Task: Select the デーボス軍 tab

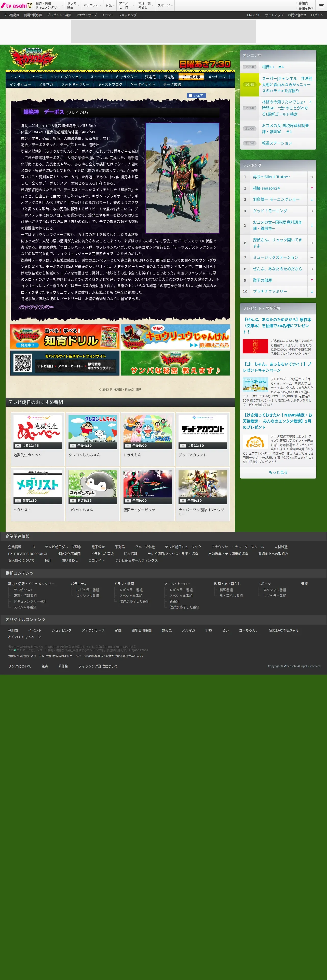Action: point(191,77)
